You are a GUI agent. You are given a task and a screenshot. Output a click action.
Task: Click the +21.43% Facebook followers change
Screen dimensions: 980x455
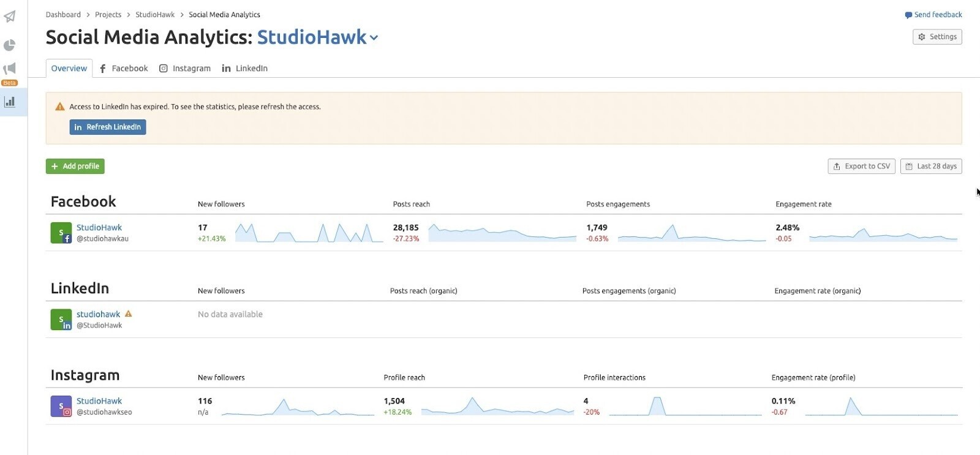click(x=212, y=239)
